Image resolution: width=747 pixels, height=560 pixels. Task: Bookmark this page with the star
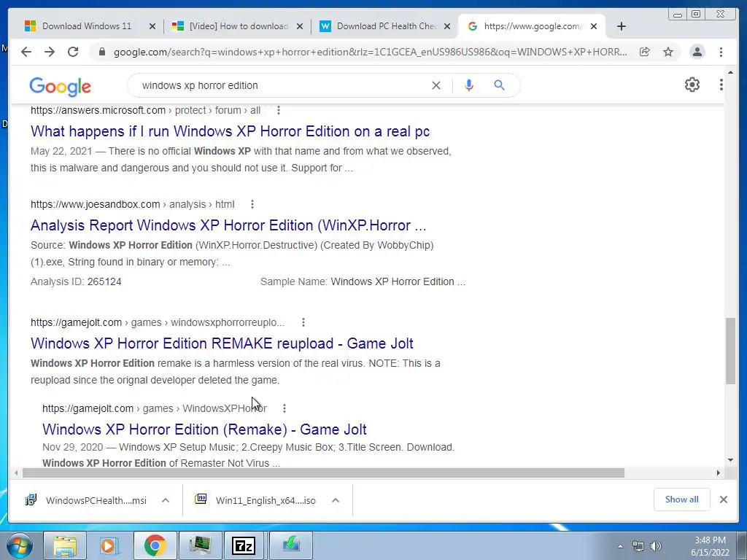tap(668, 52)
